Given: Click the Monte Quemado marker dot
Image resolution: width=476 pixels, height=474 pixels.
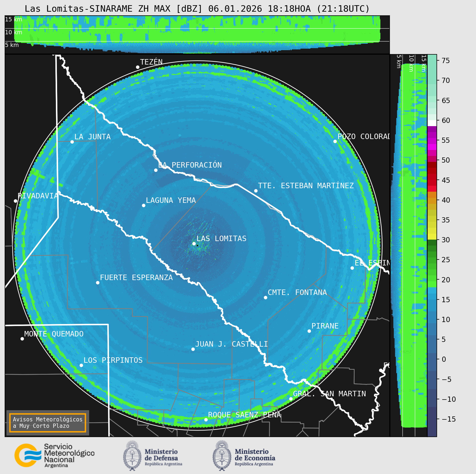Looking at the screenshot, I should point(22,339).
